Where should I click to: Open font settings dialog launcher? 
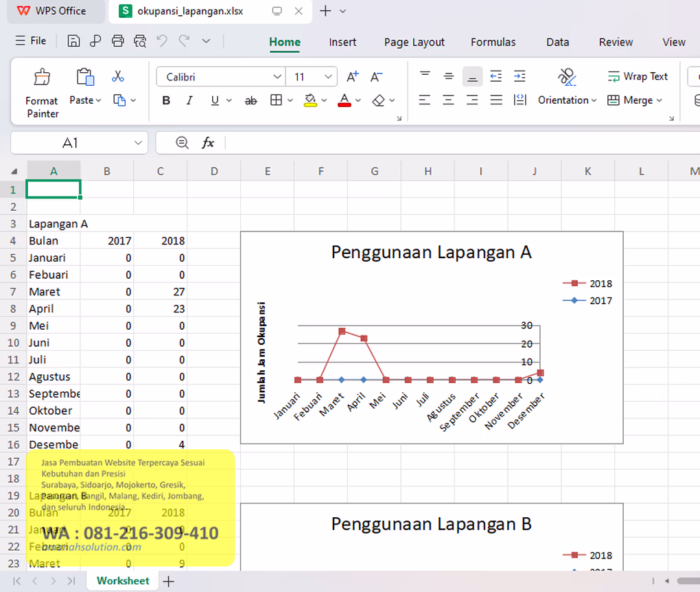399,118
